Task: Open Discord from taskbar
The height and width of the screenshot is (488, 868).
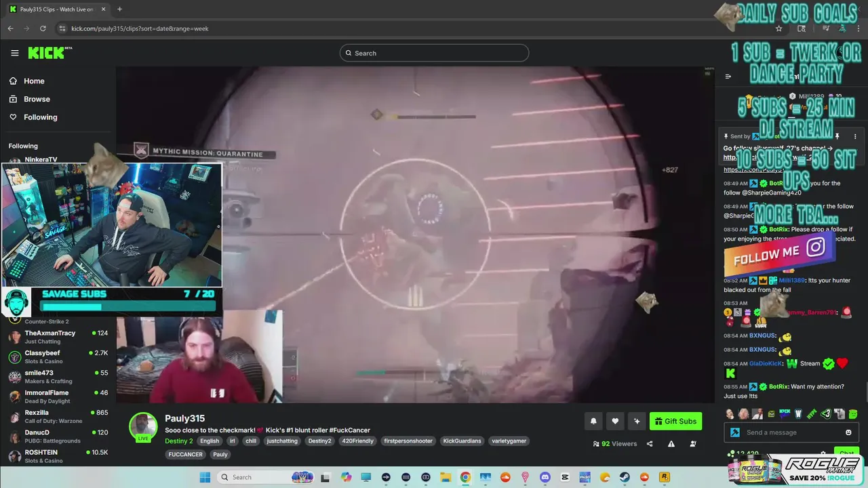Action: (x=545, y=477)
